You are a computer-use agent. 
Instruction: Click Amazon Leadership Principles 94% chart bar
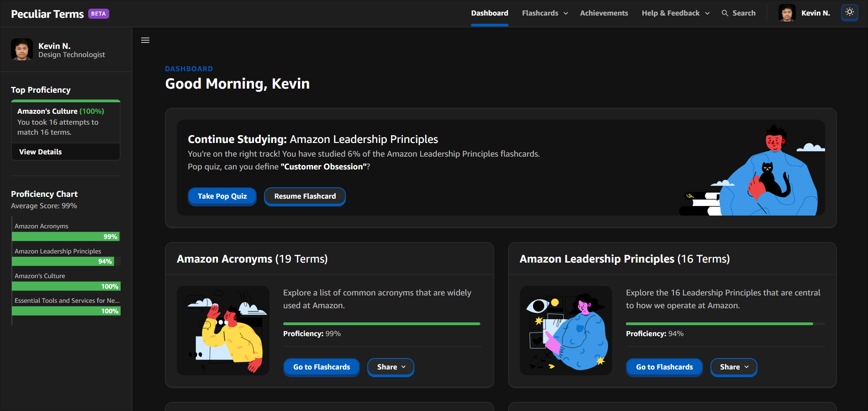pos(63,261)
